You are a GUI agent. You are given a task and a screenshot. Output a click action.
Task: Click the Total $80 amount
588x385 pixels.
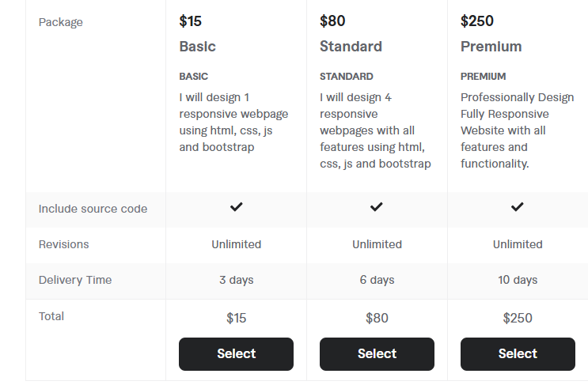[377, 318]
